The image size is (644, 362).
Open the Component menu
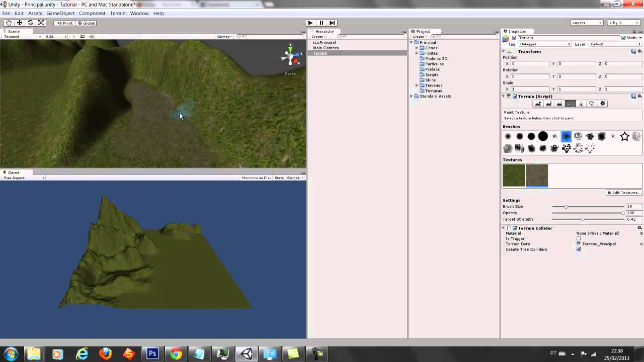tap(92, 13)
